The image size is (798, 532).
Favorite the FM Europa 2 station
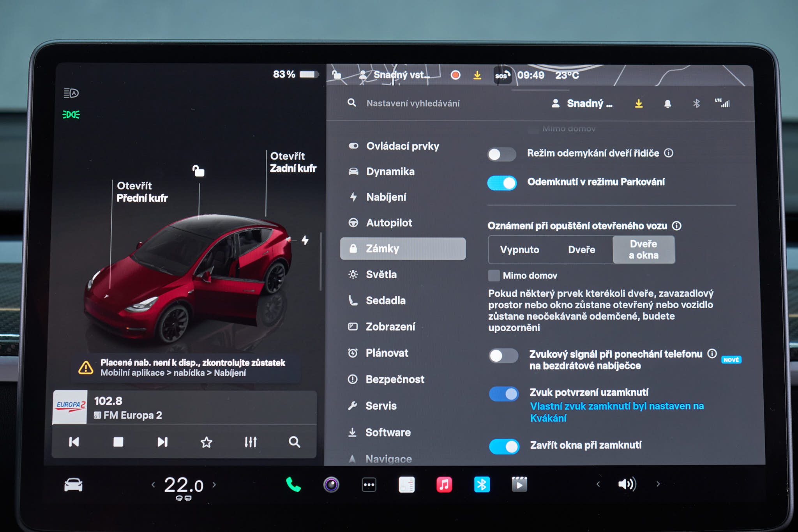pyautogui.click(x=206, y=442)
